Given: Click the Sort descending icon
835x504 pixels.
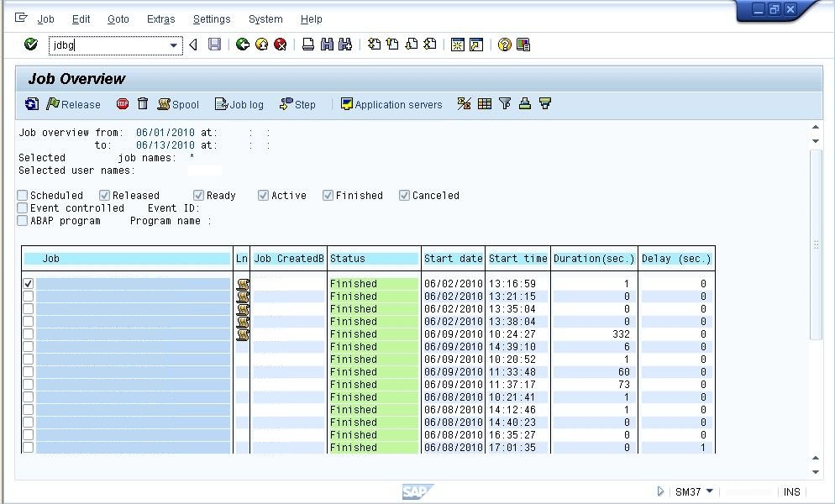Looking at the screenshot, I should click(545, 104).
